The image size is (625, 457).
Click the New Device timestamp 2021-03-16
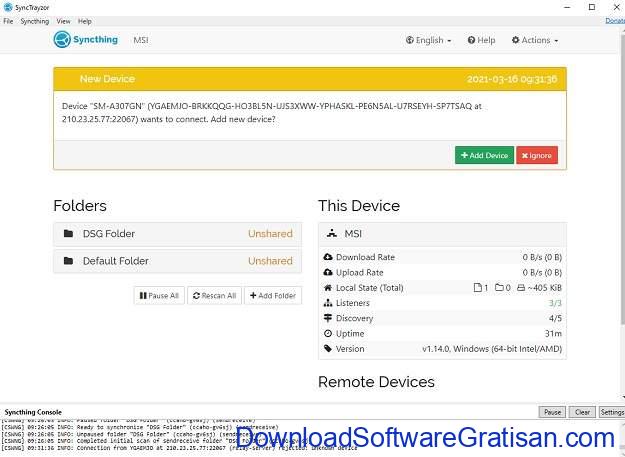pos(512,79)
